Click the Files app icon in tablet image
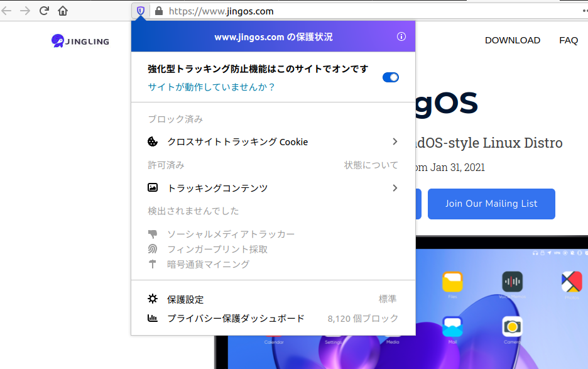Image resolution: width=588 pixels, height=369 pixels. 452,282
